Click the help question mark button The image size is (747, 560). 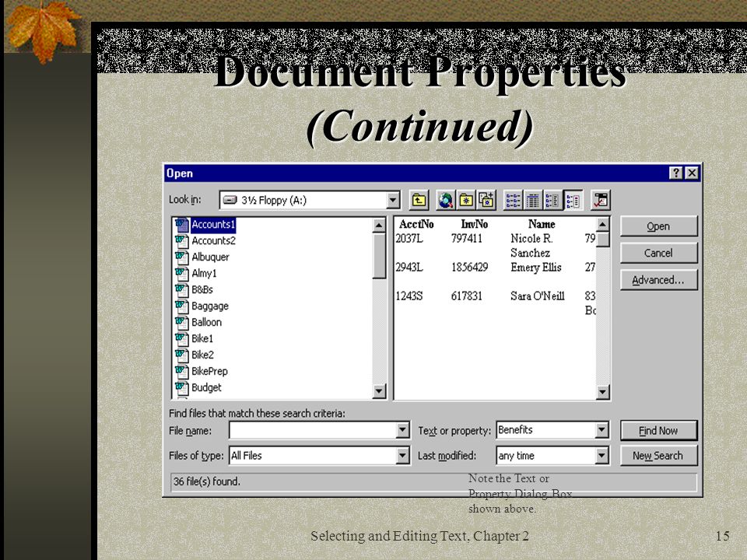(675, 173)
